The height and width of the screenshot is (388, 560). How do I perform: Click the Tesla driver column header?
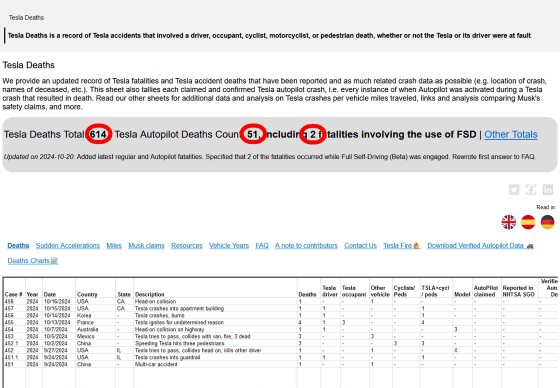tap(330, 291)
